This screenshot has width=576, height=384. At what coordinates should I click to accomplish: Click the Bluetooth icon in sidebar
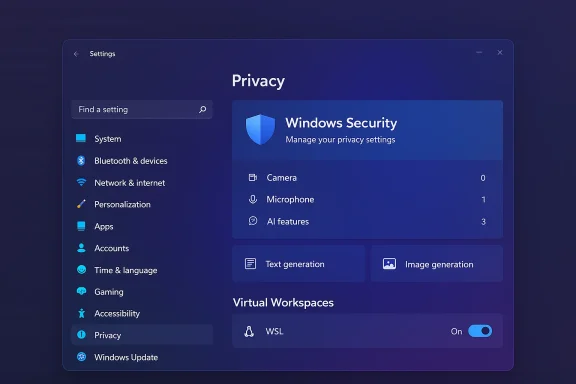(81, 161)
